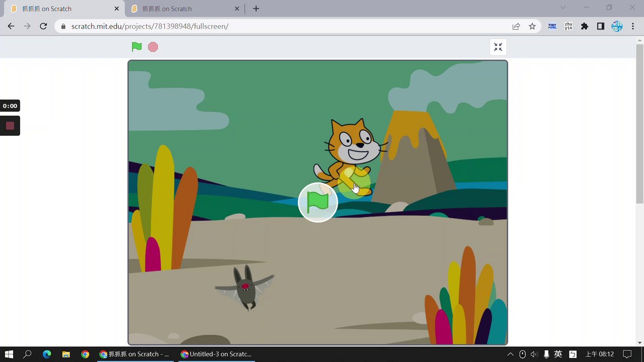Toggle the browser side panel
This screenshot has width=644, height=362.
pos(601,26)
